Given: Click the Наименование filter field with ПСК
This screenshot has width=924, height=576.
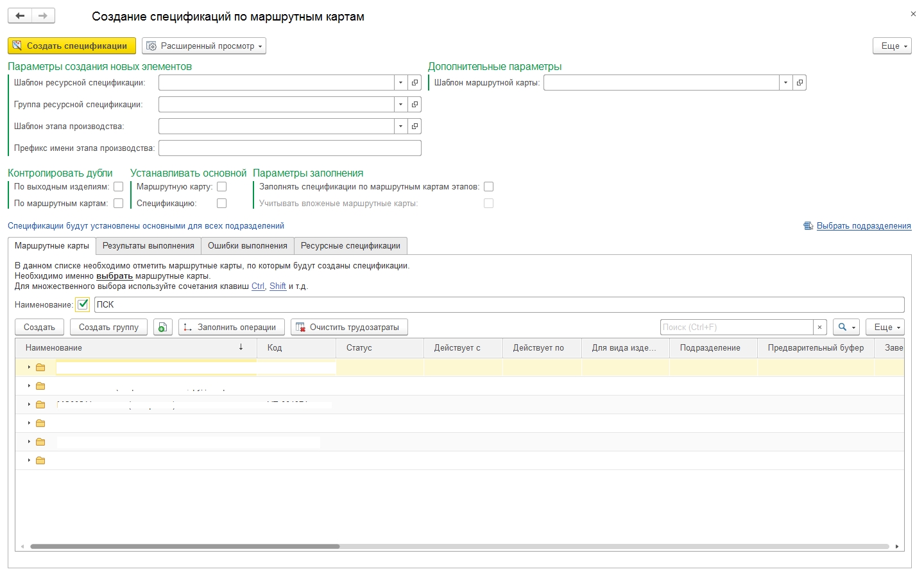Looking at the screenshot, I should point(499,305).
